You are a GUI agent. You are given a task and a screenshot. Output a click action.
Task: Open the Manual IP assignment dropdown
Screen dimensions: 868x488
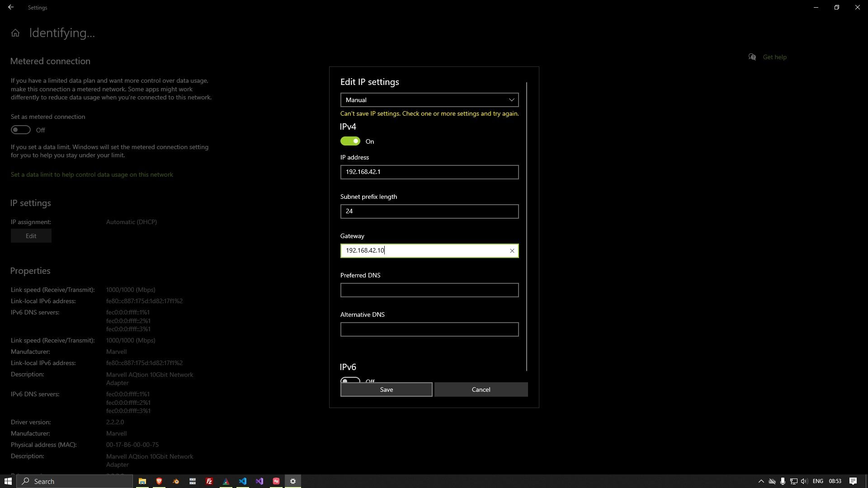click(x=429, y=100)
